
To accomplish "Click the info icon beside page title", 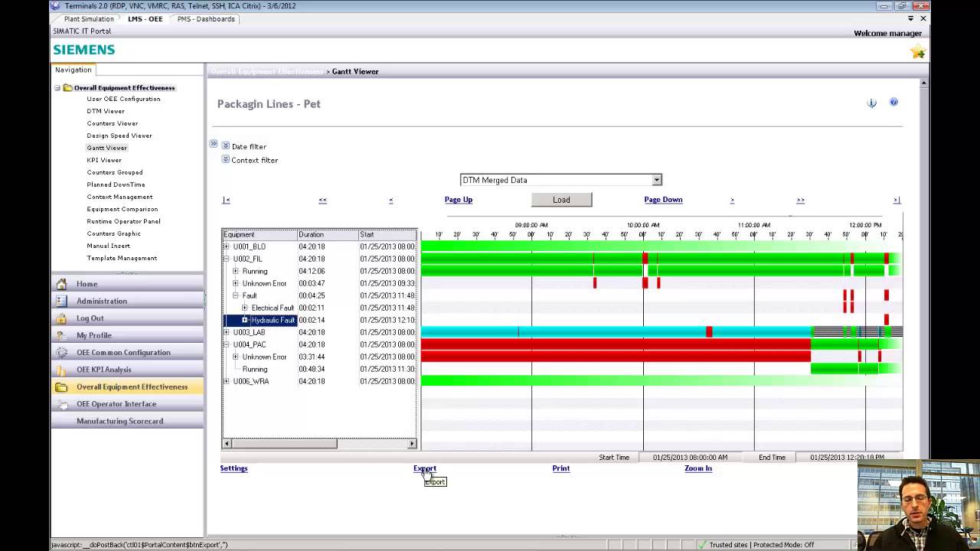I will [871, 103].
